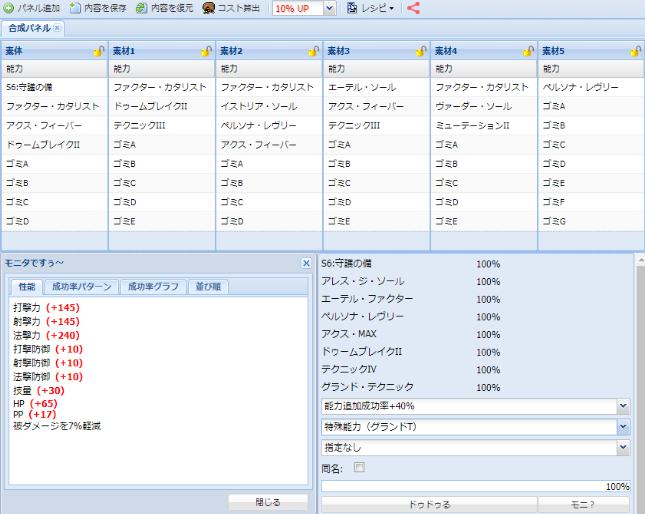Expand the 能力追加成功率+40% dropdown
This screenshot has height=514, width=645.
624,406
